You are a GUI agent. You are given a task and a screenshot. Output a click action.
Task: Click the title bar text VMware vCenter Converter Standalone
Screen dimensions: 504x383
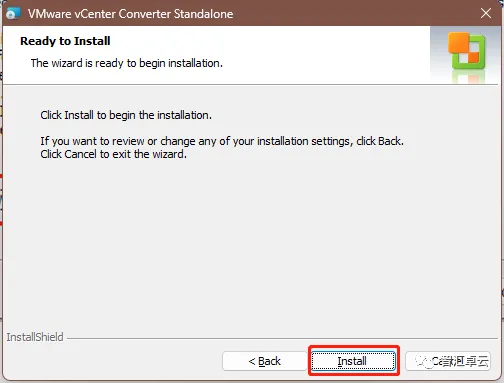[130, 14]
